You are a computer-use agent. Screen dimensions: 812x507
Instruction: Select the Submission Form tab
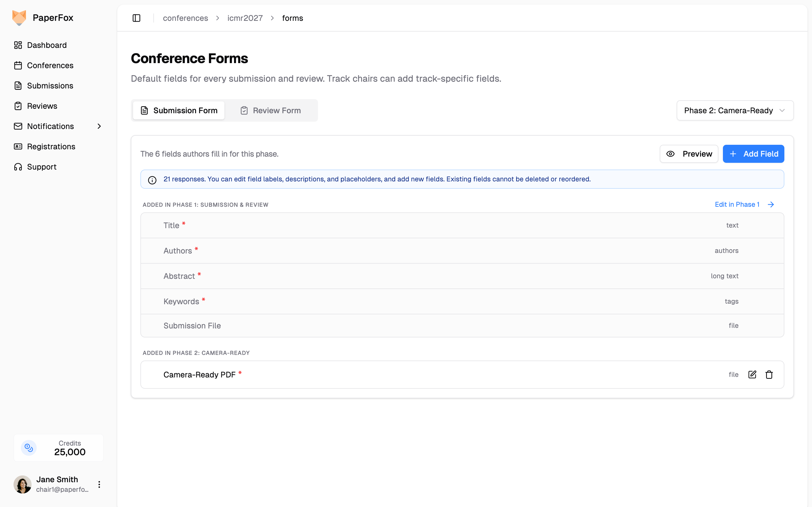[x=179, y=110]
